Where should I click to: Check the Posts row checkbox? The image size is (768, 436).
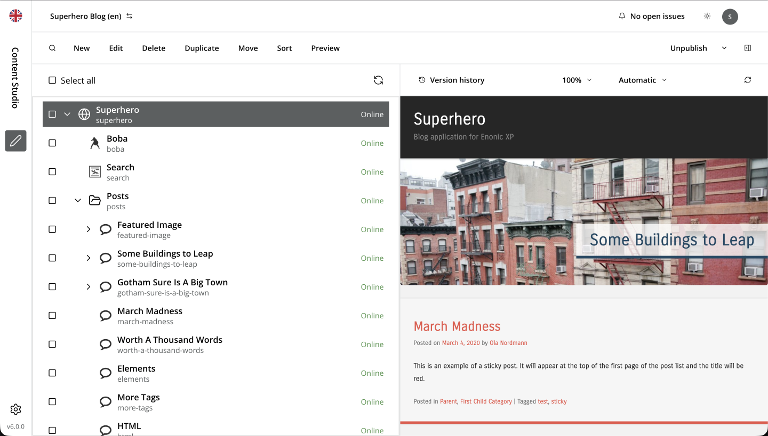[x=52, y=200]
